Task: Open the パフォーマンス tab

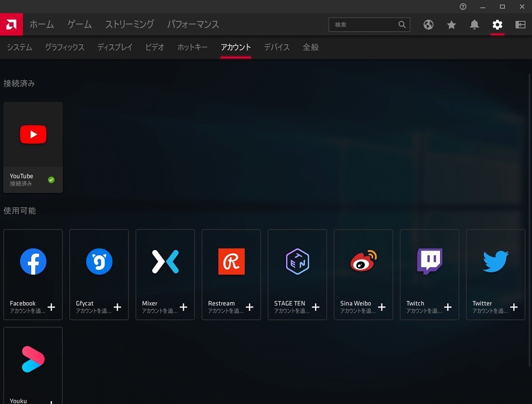Action: pyautogui.click(x=193, y=24)
